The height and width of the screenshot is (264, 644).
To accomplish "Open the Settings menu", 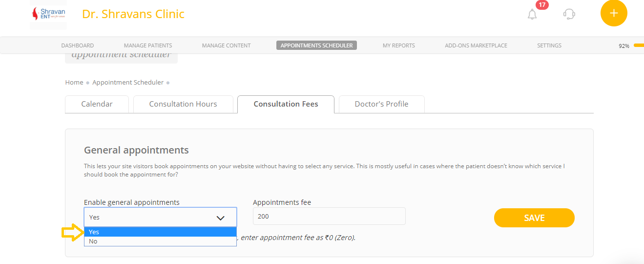I will click(x=549, y=45).
